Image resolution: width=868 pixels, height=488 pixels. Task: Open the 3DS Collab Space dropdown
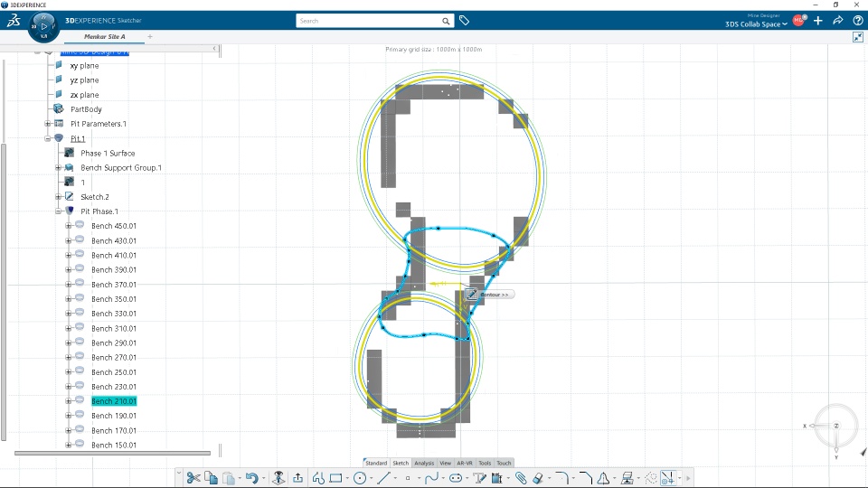pyautogui.click(x=756, y=24)
